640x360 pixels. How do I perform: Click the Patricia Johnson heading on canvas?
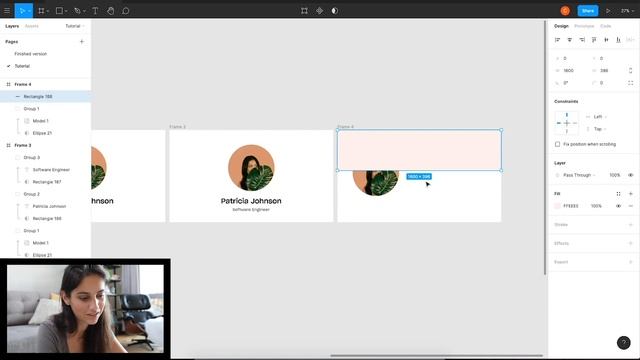pyautogui.click(x=251, y=201)
